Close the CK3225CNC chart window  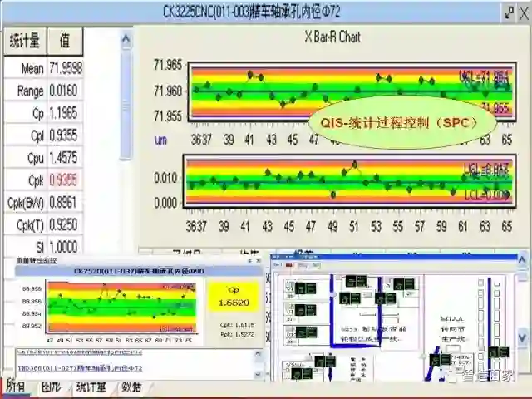click(x=524, y=13)
